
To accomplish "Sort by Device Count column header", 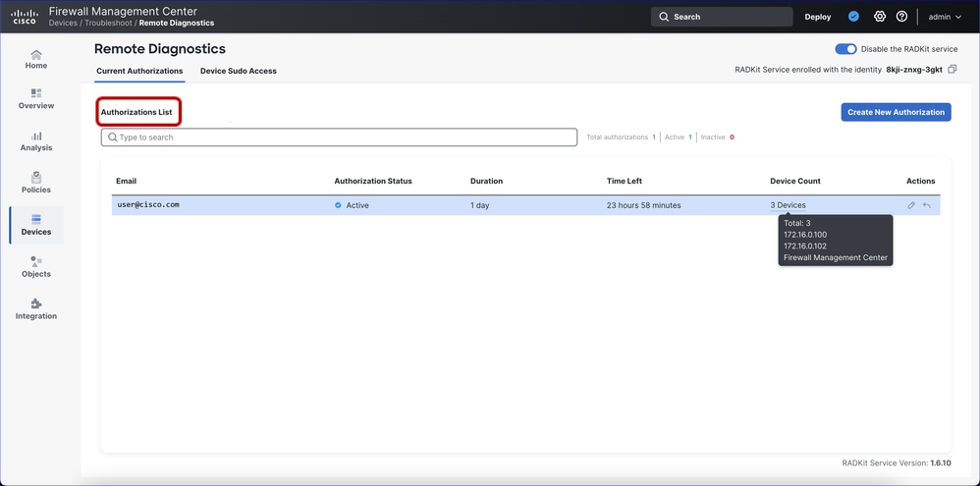I will click(795, 182).
